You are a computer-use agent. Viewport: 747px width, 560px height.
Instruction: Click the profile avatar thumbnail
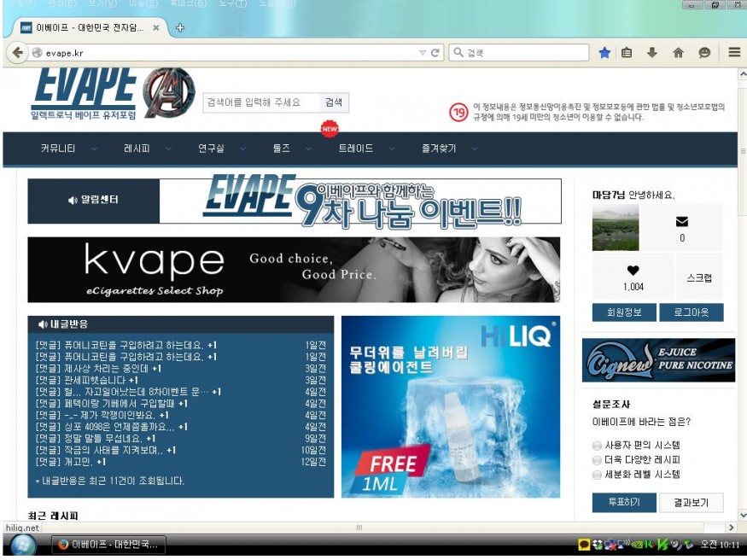tap(616, 228)
